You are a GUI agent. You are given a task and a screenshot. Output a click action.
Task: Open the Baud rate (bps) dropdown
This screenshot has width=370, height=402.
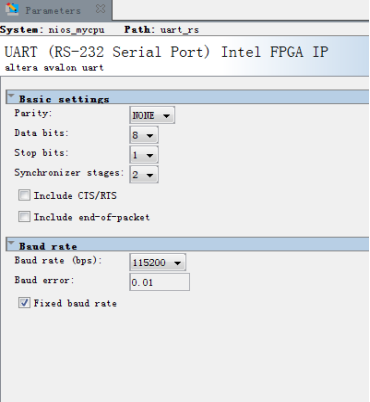click(x=158, y=263)
